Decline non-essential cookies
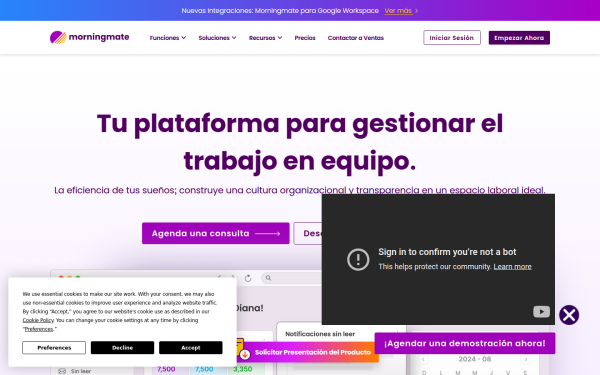The width and height of the screenshot is (600, 375). tap(122, 347)
